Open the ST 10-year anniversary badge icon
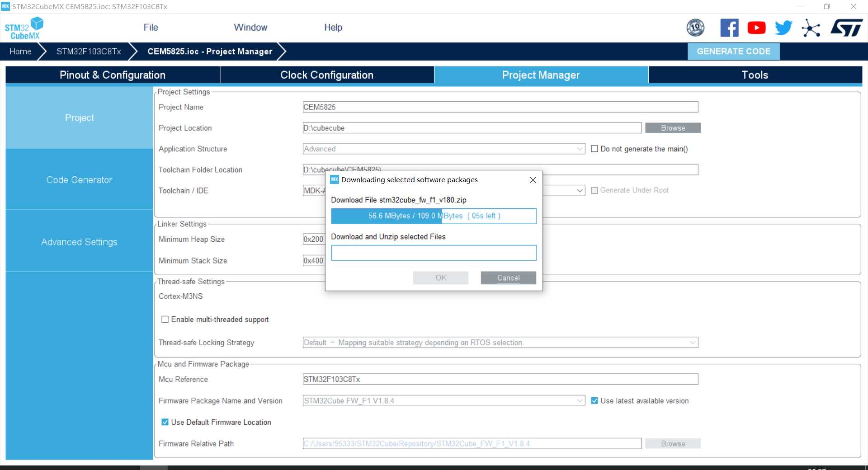Image resolution: width=868 pixels, height=470 pixels. tap(695, 28)
